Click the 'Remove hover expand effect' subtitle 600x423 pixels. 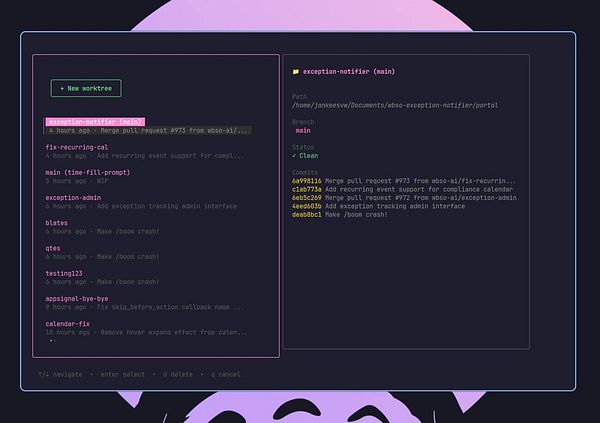pos(146,333)
